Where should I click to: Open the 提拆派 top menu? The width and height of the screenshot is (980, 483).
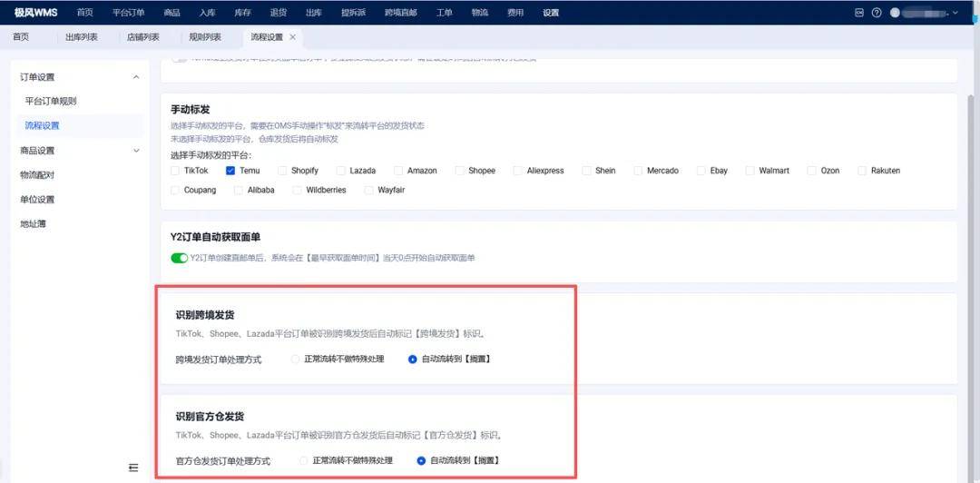click(354, 13)
